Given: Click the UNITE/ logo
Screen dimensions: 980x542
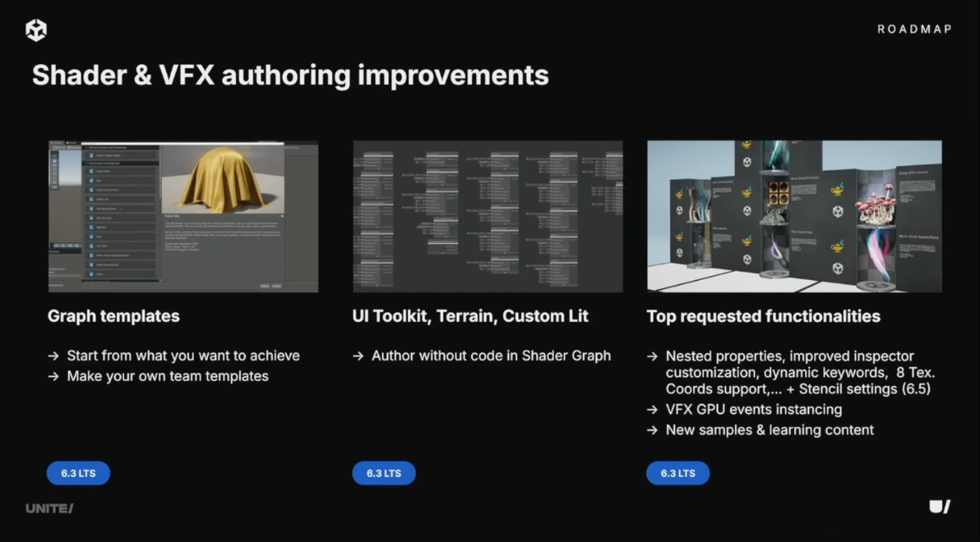Looking at the screenshot, I should point(50,508).
